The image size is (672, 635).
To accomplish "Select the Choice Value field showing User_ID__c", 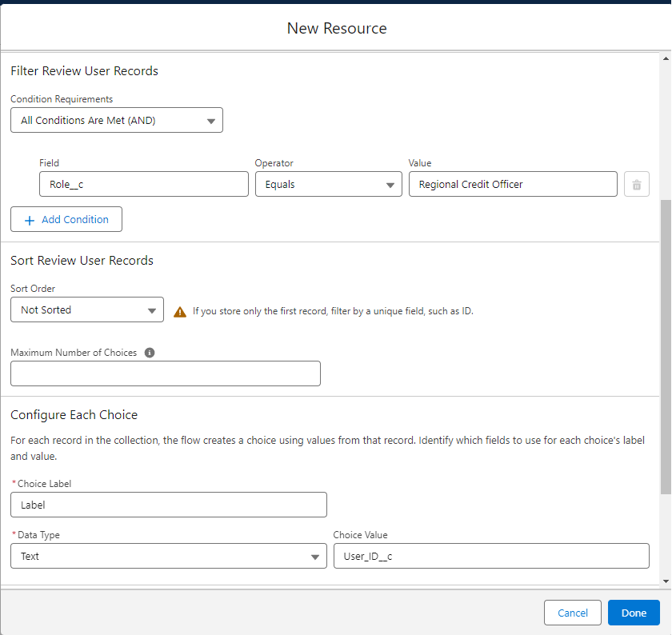I will pyautogui.click(x=491, y=557).
